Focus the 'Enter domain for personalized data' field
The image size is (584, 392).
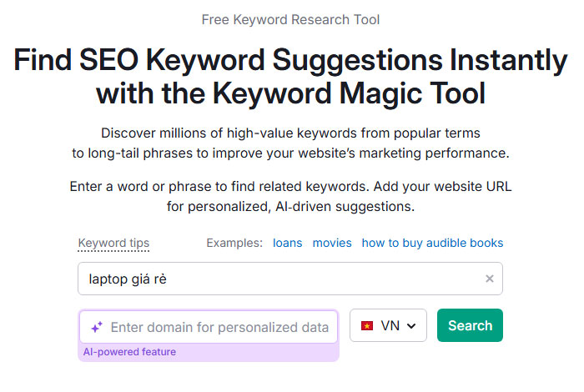coord(209,327)
